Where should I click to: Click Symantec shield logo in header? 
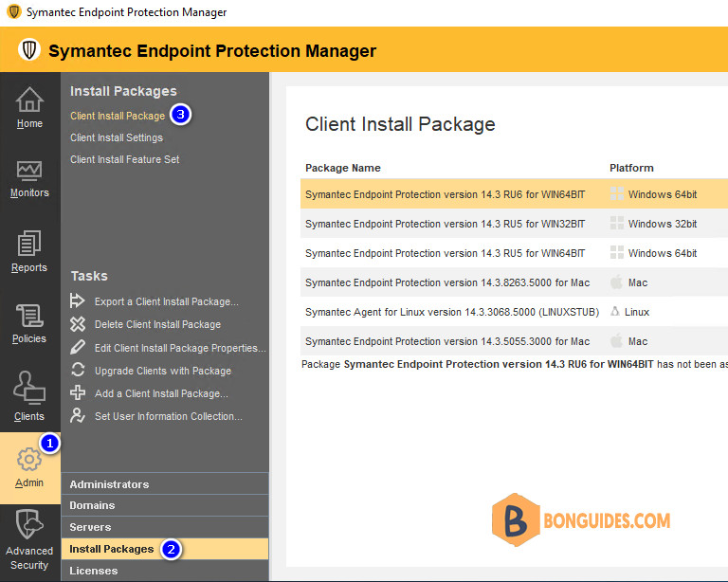[29, 49]
